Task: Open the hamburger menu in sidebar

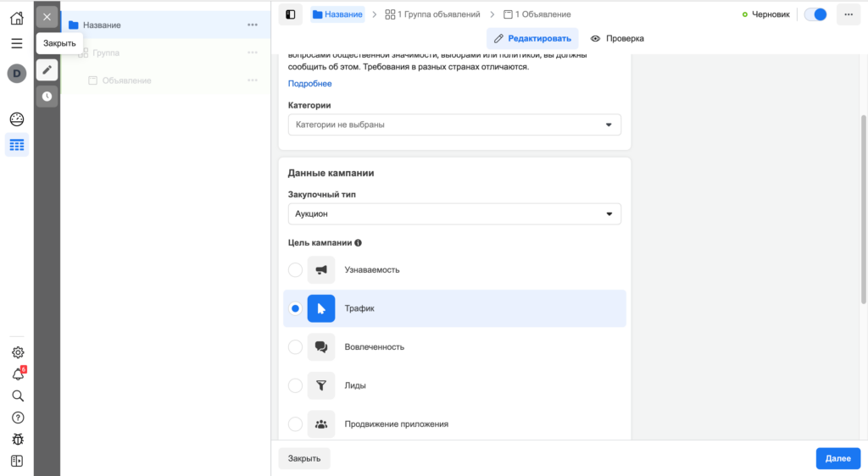Action: [17, 43]
